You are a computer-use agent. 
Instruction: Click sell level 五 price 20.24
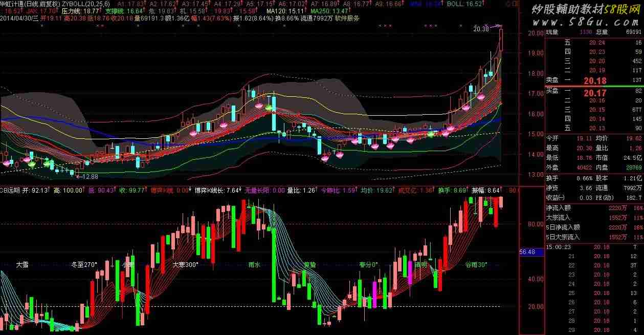pyautogui.click(x=597, y=43)
